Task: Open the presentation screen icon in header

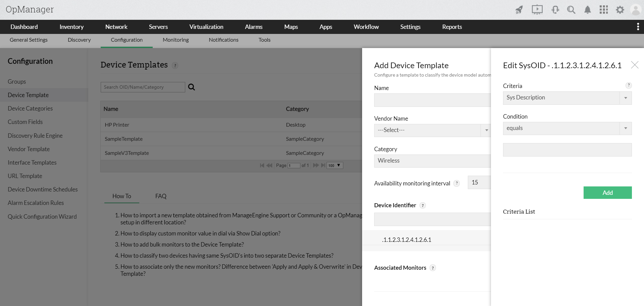Action: (x=537, y=10)
